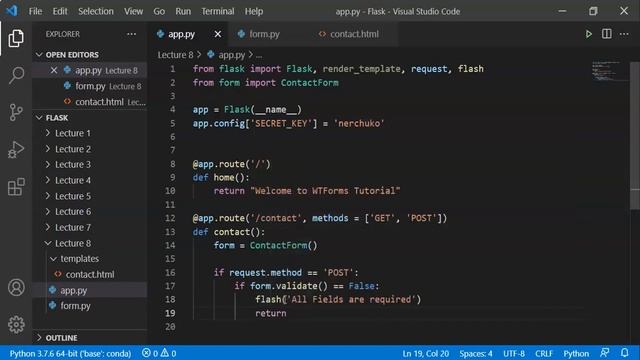Viewport: 640px width, 360px height.
Task: Open the File menu
Action: [36, 11]
